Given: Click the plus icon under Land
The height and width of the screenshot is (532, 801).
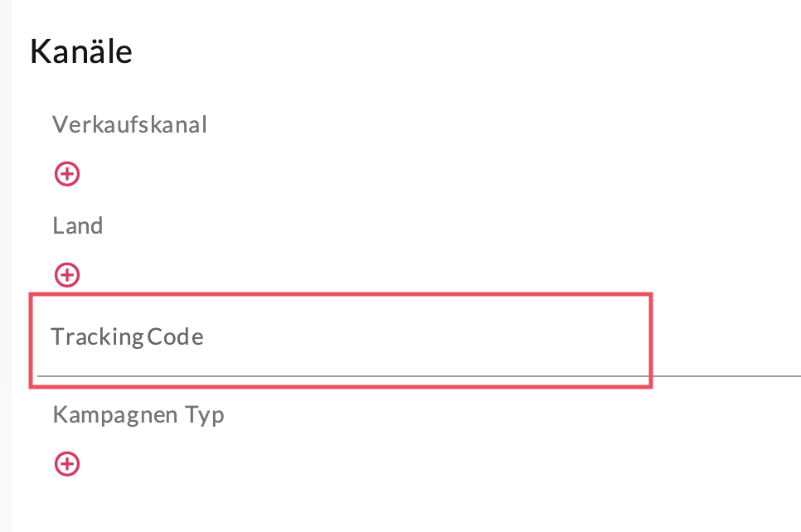Looking at the screenshot, I should 67,274.
